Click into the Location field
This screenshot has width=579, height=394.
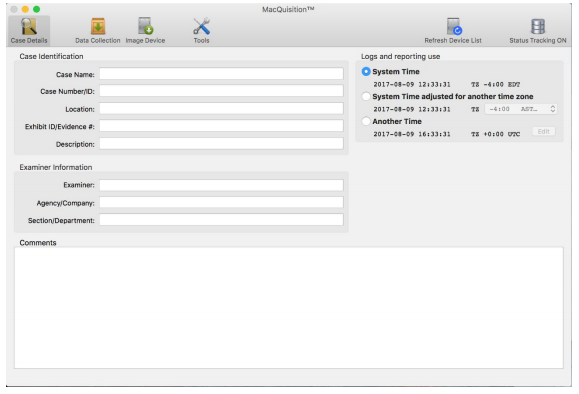tap(221, 109)
